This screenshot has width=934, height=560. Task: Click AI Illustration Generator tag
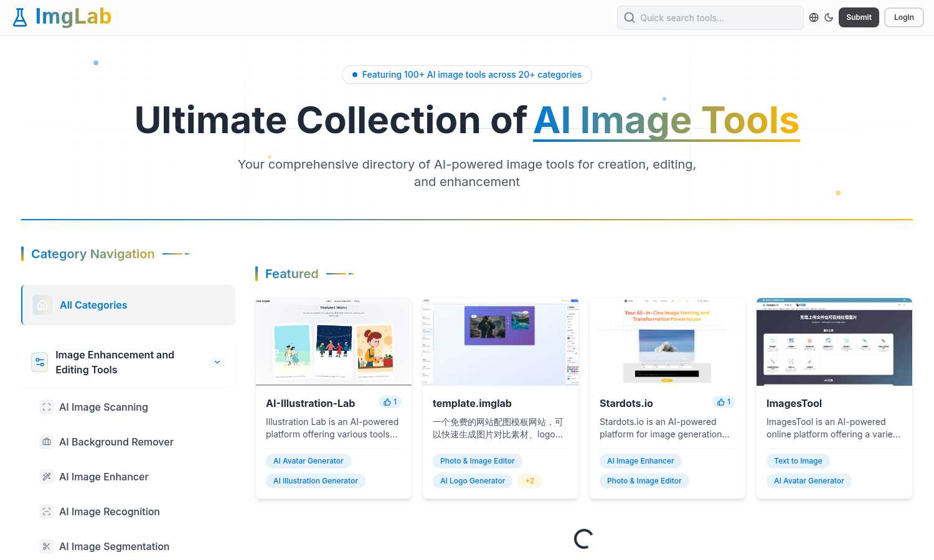point(316,481)
